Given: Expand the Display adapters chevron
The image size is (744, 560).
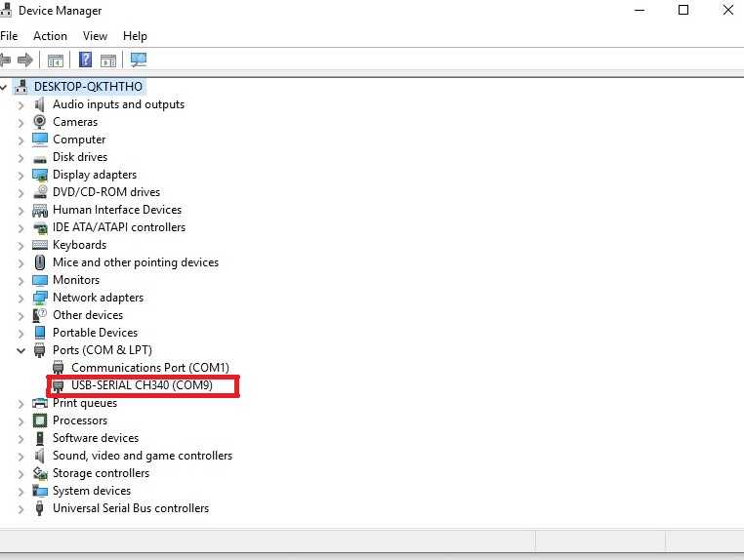Looking at the screenshot, I should (x=21, y=176).
